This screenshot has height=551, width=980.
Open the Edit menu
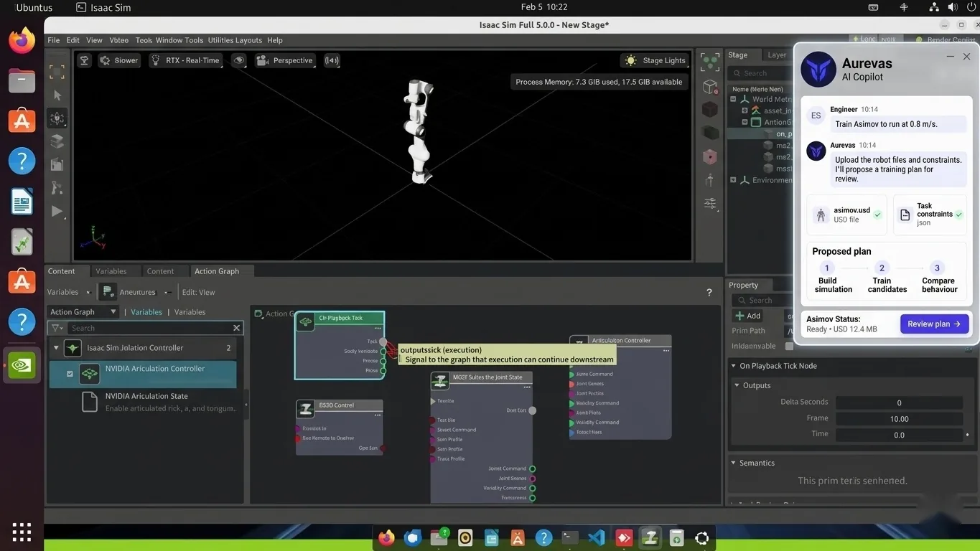[73, 40]
